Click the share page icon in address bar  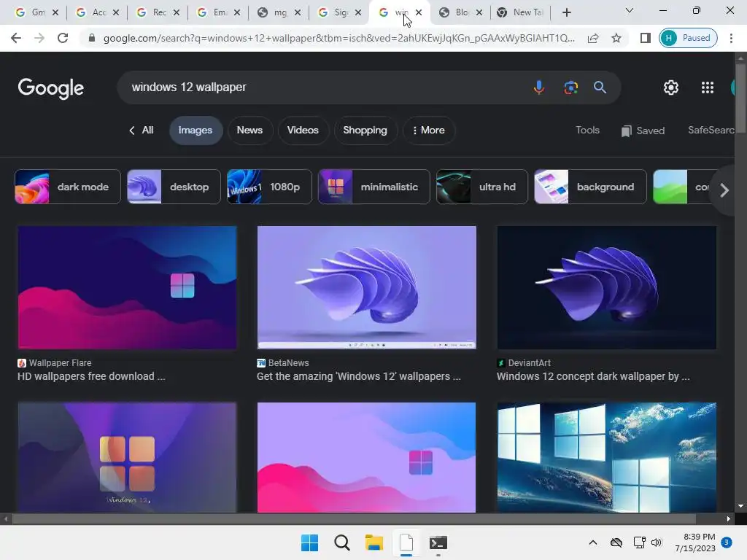point(593,38)
